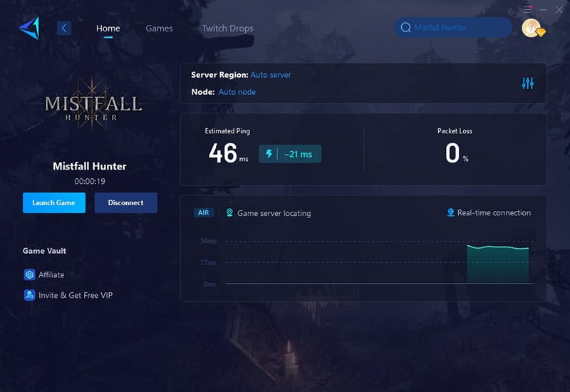The image size is (570, 392).
Task: Click the Invite & Get Free VIP icon
Action: pos(29,295)
